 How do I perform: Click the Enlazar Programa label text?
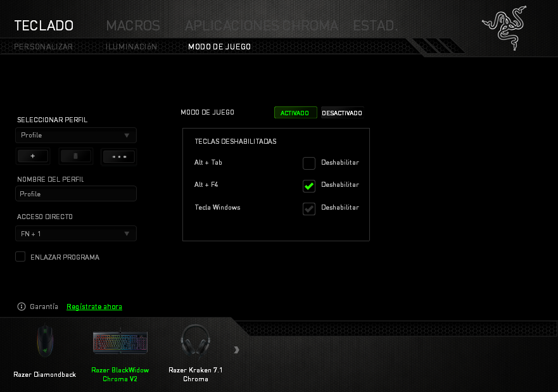click(65, 257)
